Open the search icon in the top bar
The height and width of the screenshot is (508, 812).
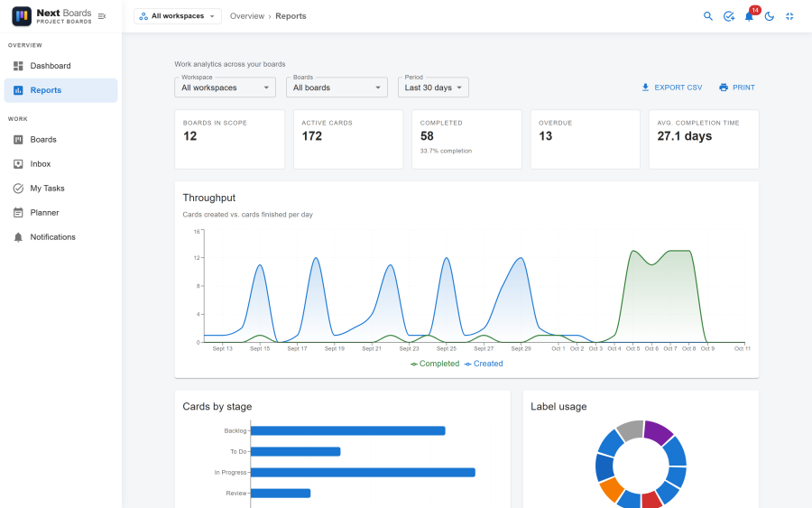tap(708, 16)
